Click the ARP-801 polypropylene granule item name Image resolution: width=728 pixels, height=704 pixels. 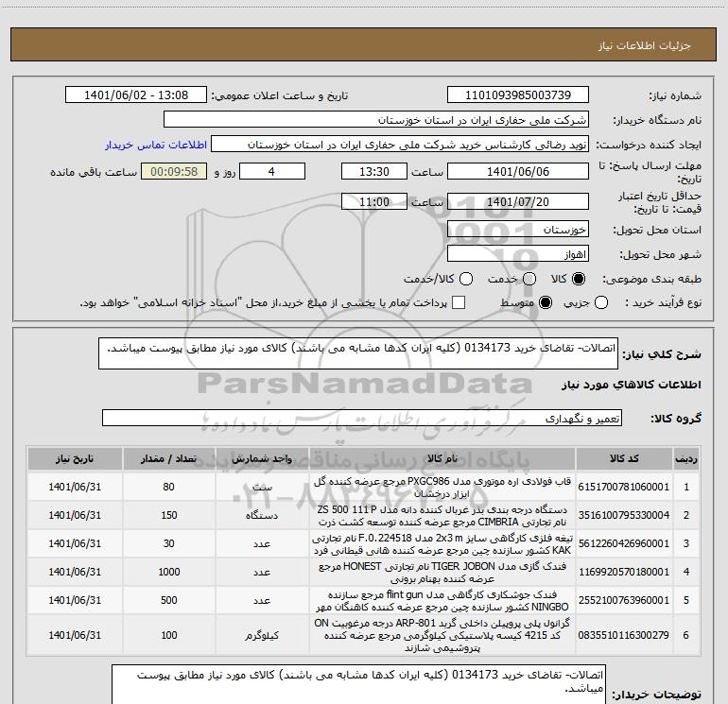(442, 635)
